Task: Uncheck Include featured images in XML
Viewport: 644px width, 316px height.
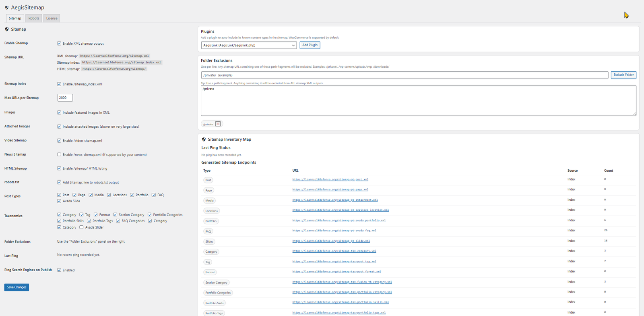Action: point(59,112)
